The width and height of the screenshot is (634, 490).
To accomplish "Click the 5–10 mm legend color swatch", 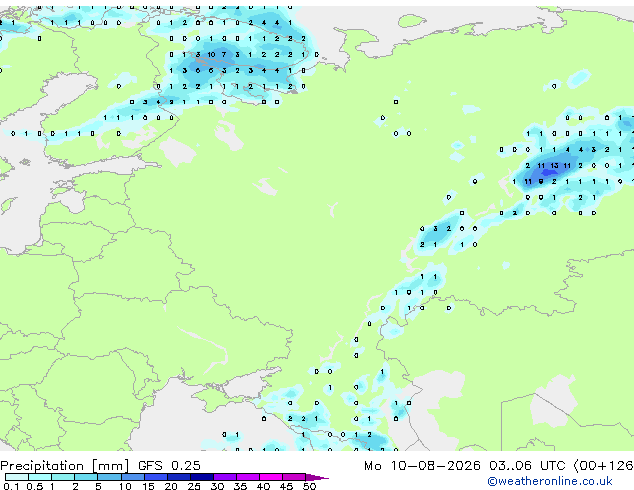I will pyautogui.click(x=109, y=477).
